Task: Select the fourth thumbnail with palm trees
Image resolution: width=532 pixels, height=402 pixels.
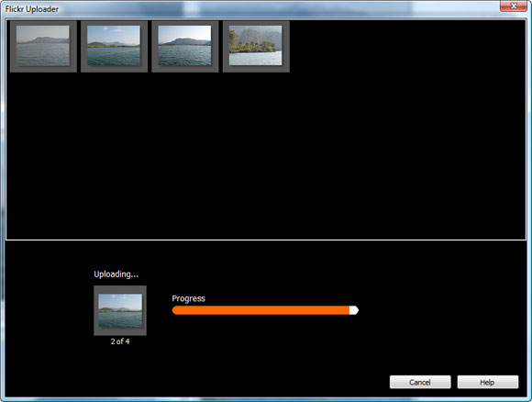Action: click(256, 46)
